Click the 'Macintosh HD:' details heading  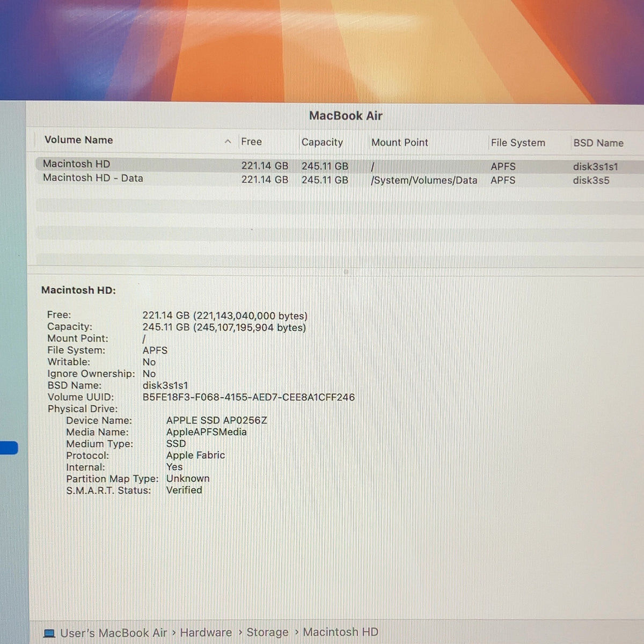click(78, 290)
